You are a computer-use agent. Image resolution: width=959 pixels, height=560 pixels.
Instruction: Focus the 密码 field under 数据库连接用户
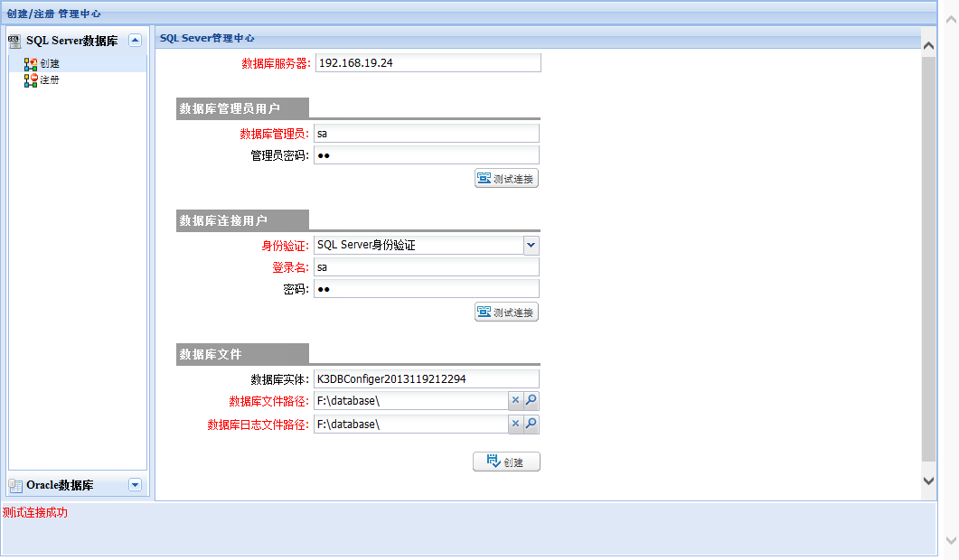pyautogui.click(x=427, y=289)
